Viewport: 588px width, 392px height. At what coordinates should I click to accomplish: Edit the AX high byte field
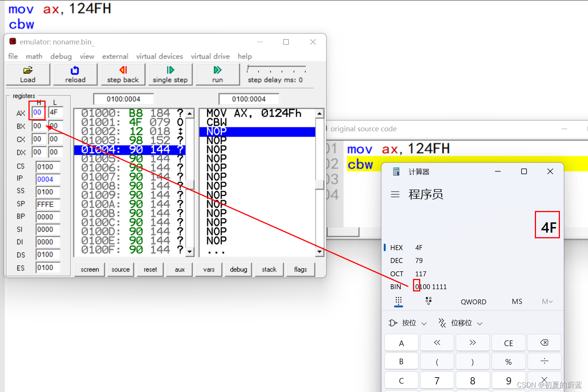point(38,112)
